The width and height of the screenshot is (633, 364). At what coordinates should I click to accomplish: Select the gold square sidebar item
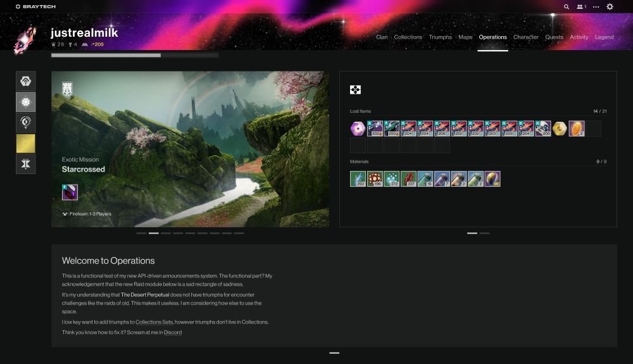[x=26, y=144]
